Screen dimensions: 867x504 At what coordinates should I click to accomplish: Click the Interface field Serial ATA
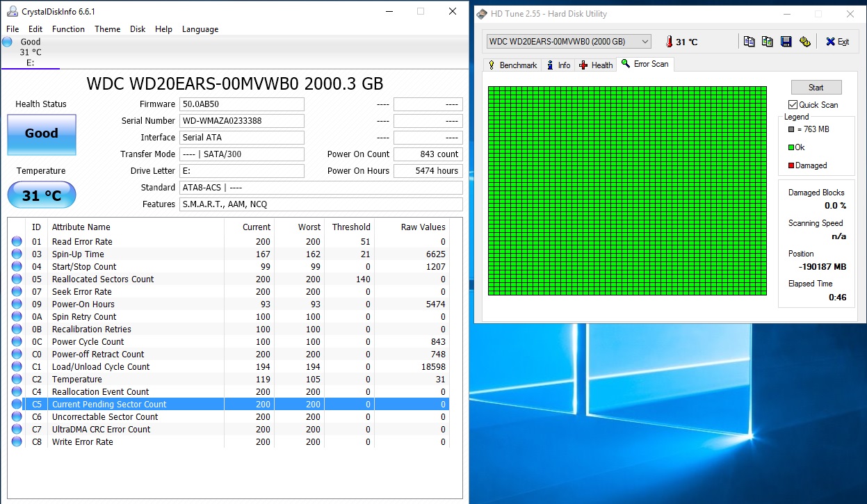[x=242, y=138]
